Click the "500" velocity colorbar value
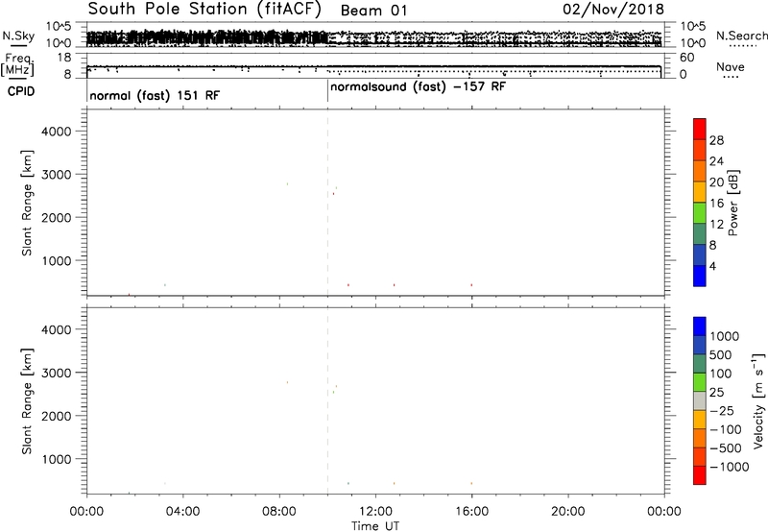 (721, 355)
